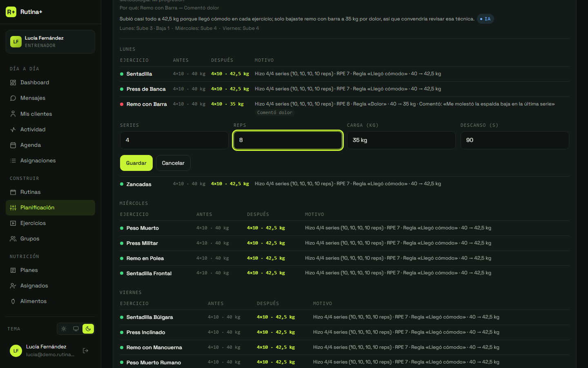Open the Agenda calendar page
This screenshot has width=588, height=368.
(x=50, y=145)
